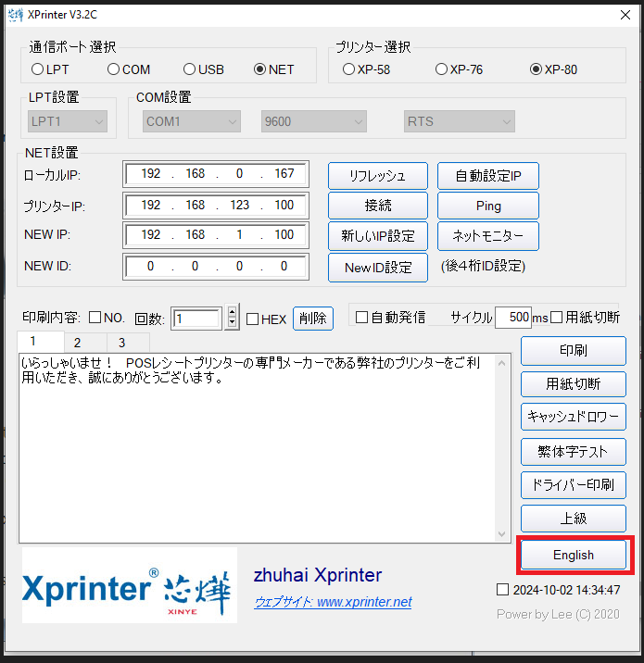Viewport: 644px width, 663px height.
Task: Choose the XP-58 printer radio button
Action: click(x=348, y=69)
